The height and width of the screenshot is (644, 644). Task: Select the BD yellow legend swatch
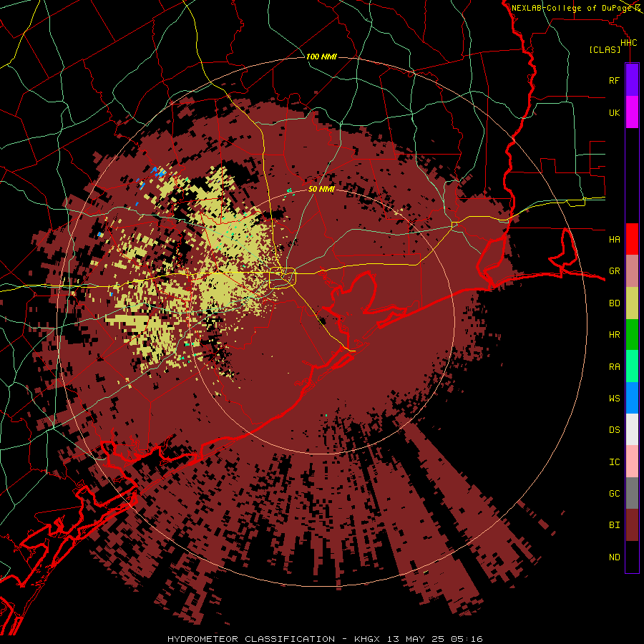(x=632, y=303)
